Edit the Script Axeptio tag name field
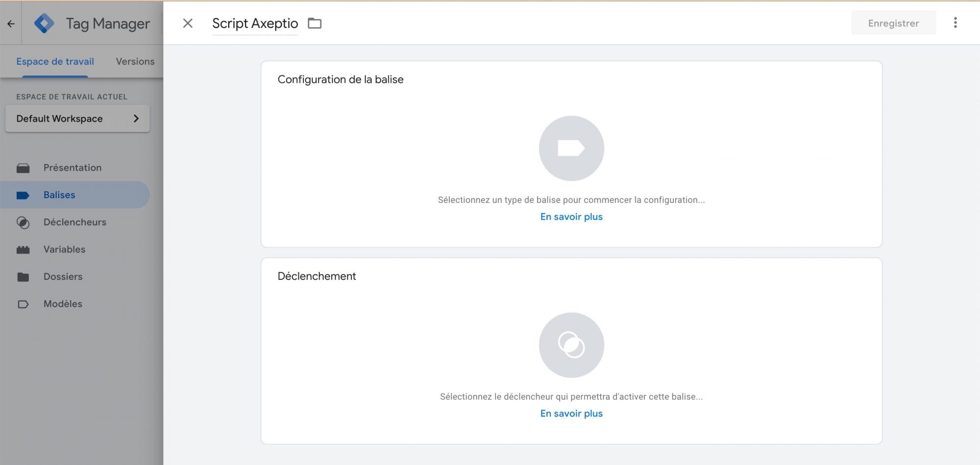Viewport: 980px width, 465px height. 255,24
